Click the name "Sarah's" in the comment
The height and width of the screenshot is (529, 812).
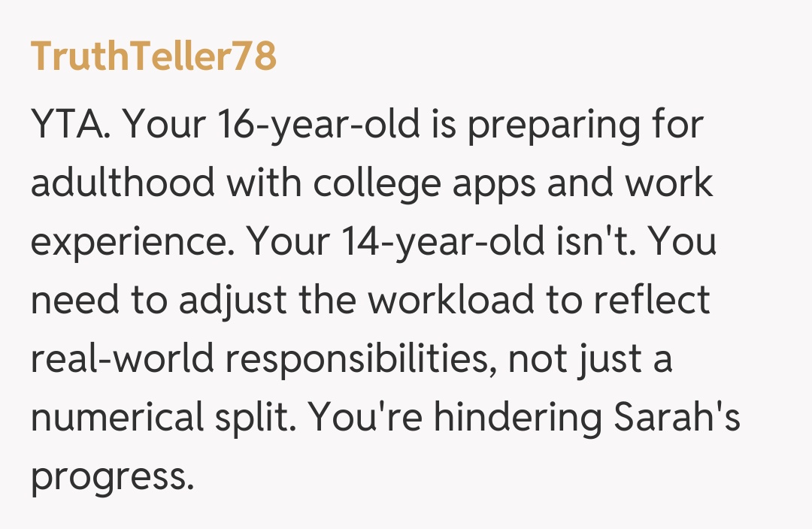tap(677, 418)
